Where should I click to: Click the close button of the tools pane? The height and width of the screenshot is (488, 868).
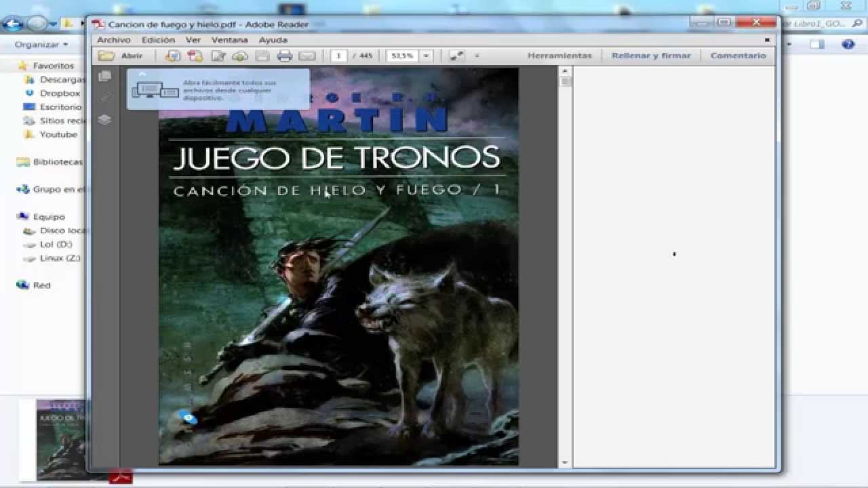tap(767, 40)
